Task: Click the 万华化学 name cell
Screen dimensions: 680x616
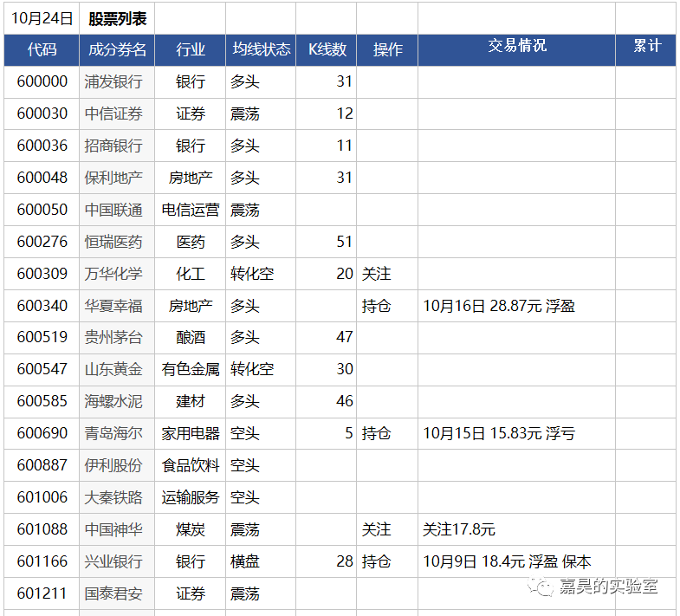Action: pos(117,274)
